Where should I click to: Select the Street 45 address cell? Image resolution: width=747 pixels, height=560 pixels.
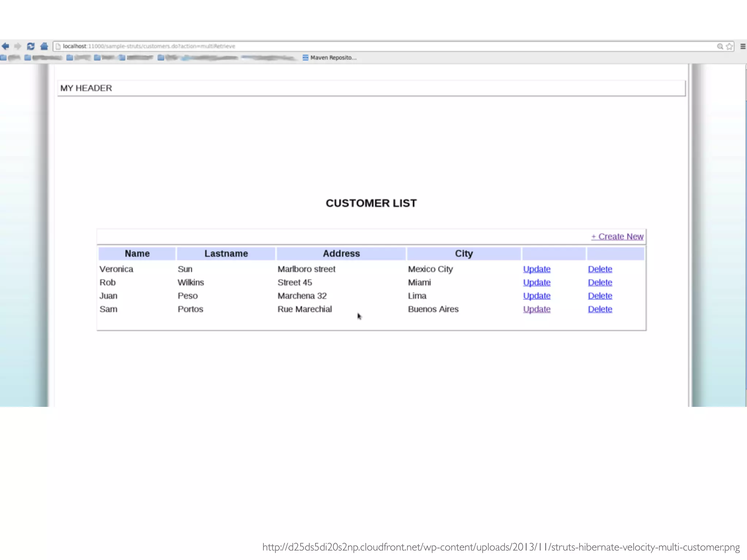[x=295, y=283]
